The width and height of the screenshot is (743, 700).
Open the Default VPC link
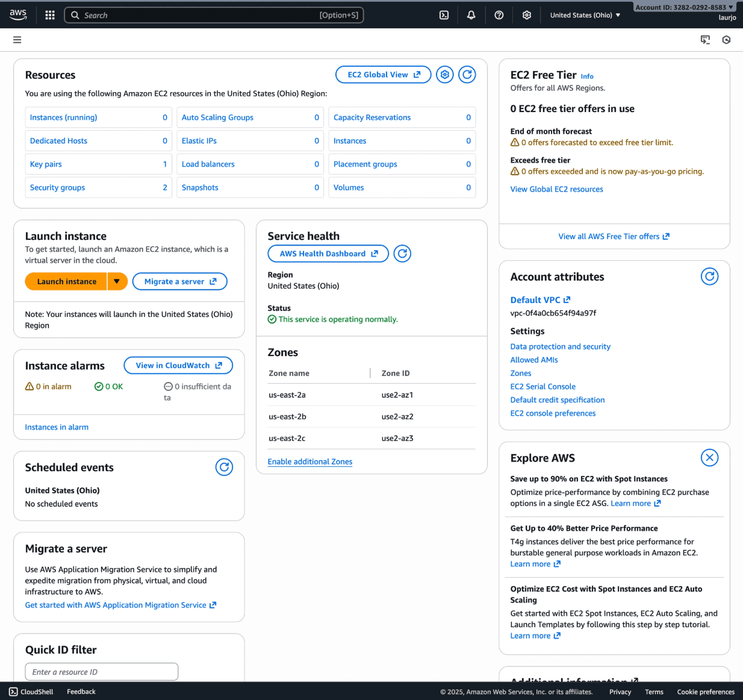(x=540, y=300)
